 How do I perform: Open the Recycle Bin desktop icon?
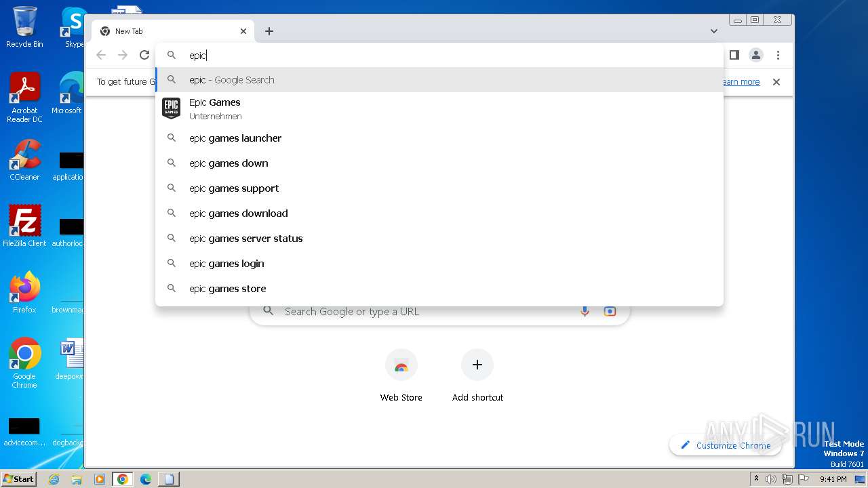[x=24, y=27]
